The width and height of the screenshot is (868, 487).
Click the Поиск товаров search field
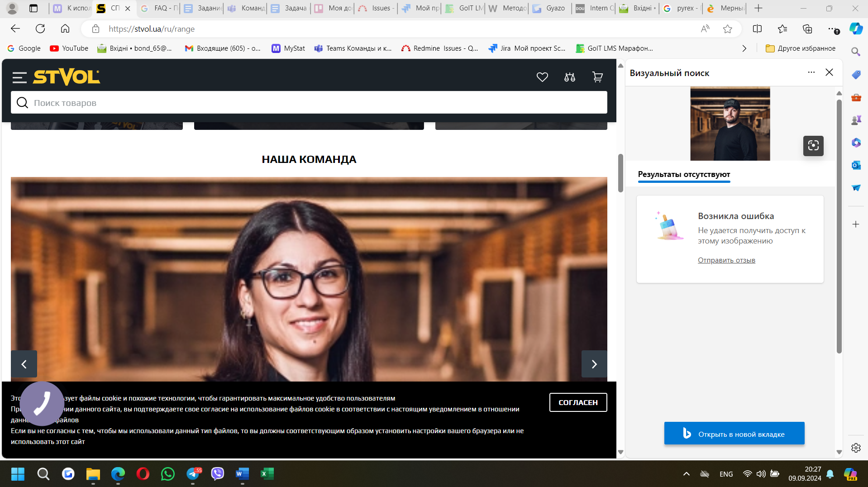309,103
